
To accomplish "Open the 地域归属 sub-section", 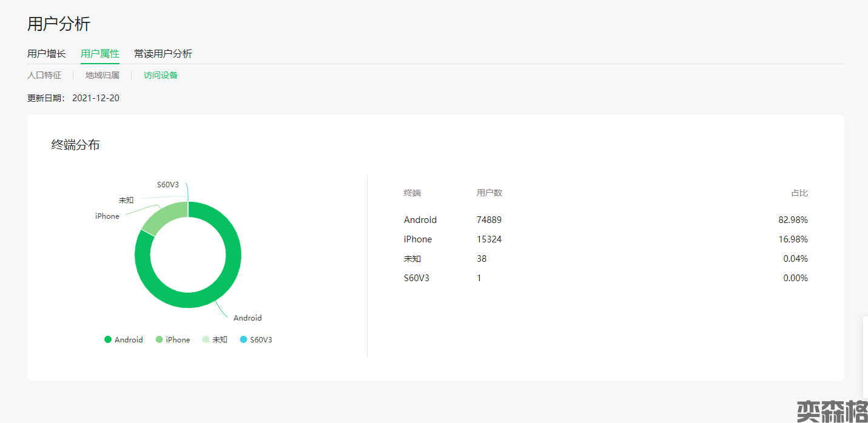I will point(103,75).
